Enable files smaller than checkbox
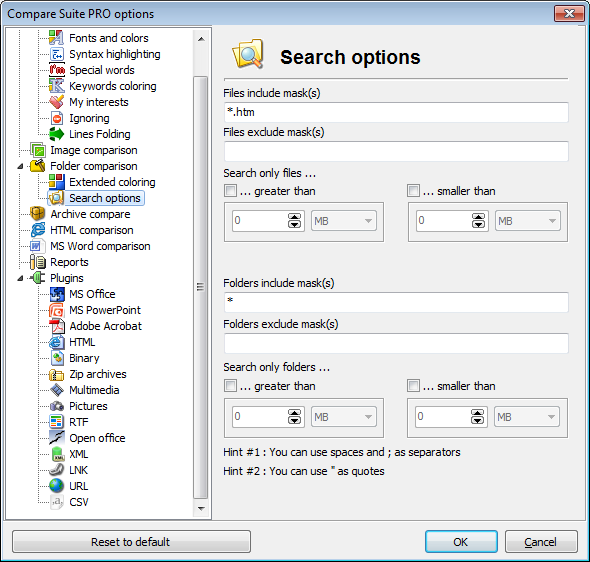 [413, 191]
